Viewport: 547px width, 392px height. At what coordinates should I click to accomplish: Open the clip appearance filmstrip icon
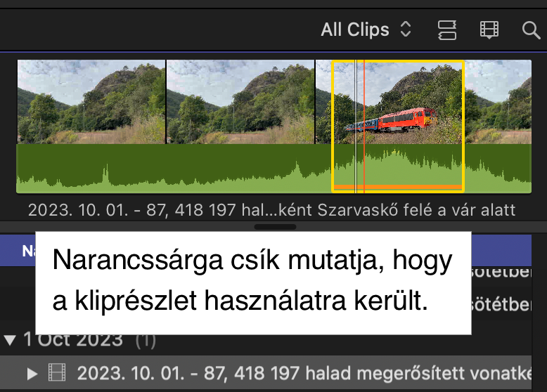tap(489, 30)
